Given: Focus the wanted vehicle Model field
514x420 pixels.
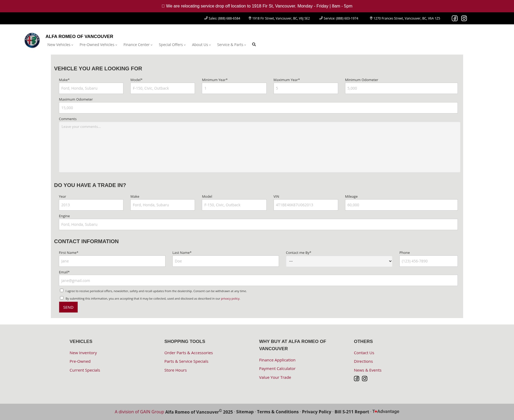Looking at the screenshot, I should pyautogui.click(x=162, y=88).
